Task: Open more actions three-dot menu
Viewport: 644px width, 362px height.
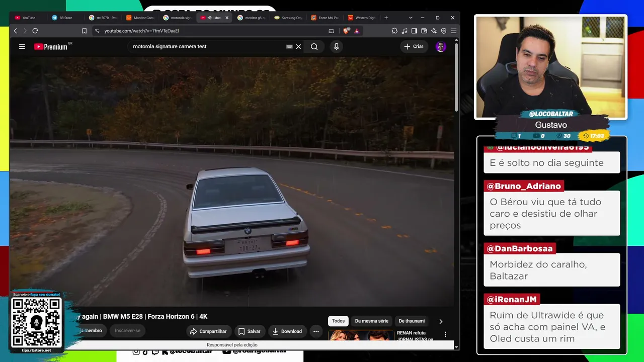Action: pos(316,331)
